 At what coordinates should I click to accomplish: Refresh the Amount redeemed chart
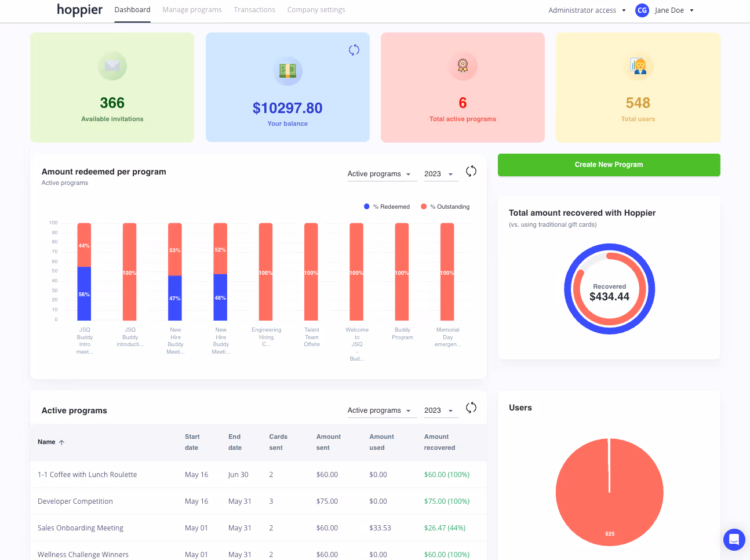coord(471,171)
